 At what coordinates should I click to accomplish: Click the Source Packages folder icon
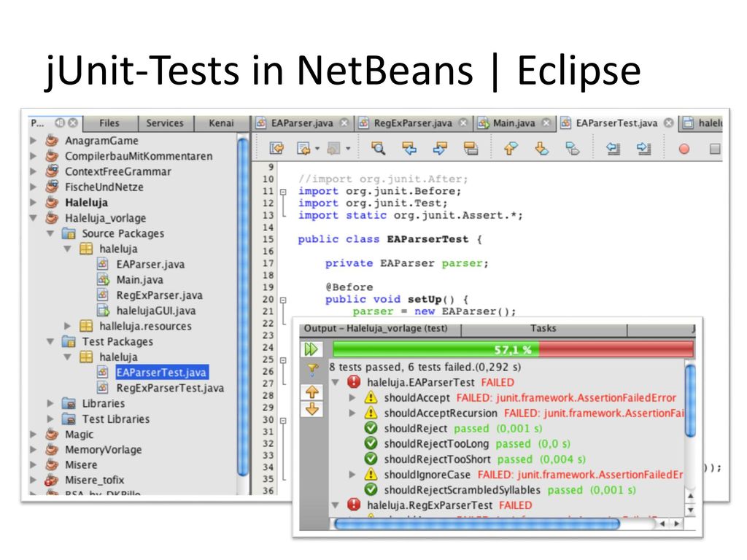(x=69, y=233)
